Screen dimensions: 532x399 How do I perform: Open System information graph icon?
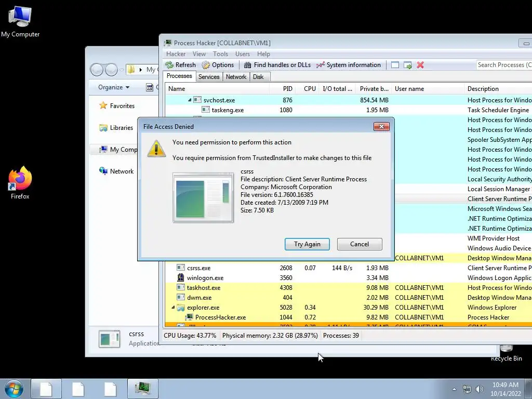click(x=320, y=65)
